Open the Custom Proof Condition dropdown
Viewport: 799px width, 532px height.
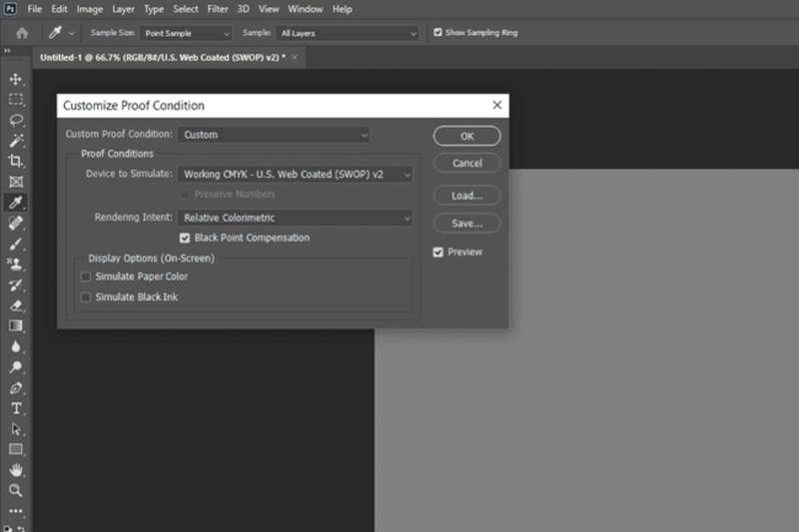[x=274, y=135]
